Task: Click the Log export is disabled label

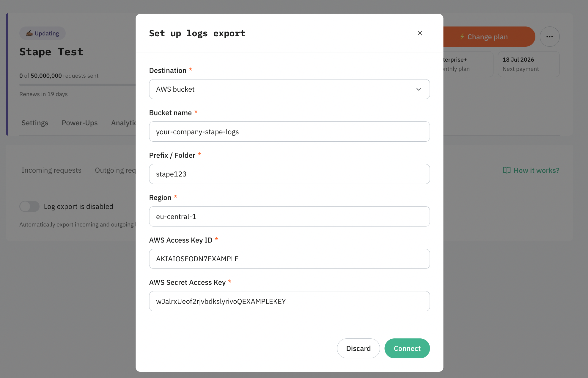Action: coord(78,207)
